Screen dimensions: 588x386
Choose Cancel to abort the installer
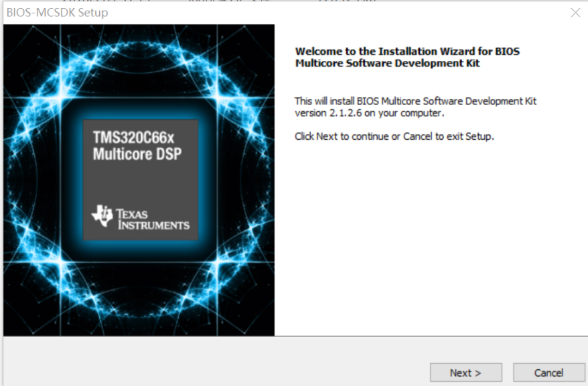548,373
